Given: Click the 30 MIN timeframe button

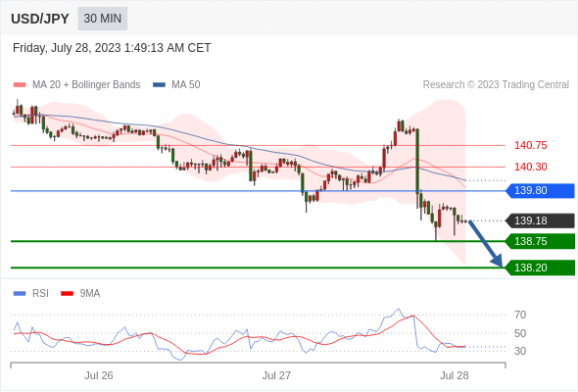Looking at the screenshot, I should (103, 19).
